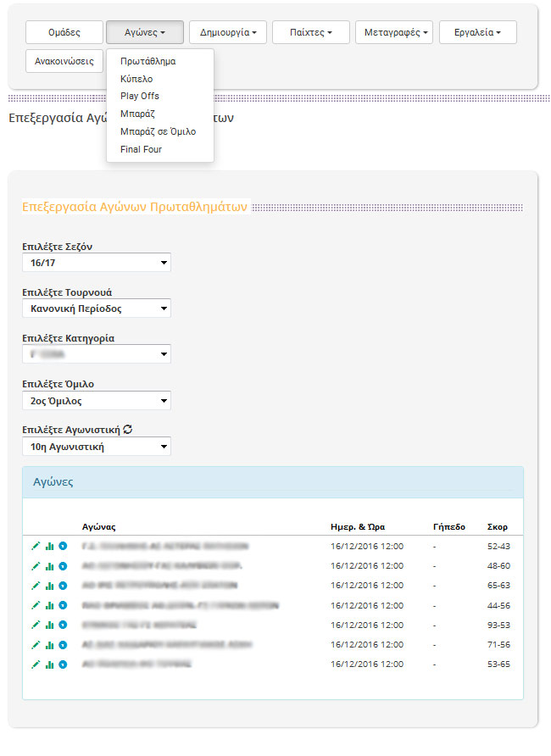Click the pencil edit icon for the 52-43 match
551x756 pixels.
click(x=35, y=546)
